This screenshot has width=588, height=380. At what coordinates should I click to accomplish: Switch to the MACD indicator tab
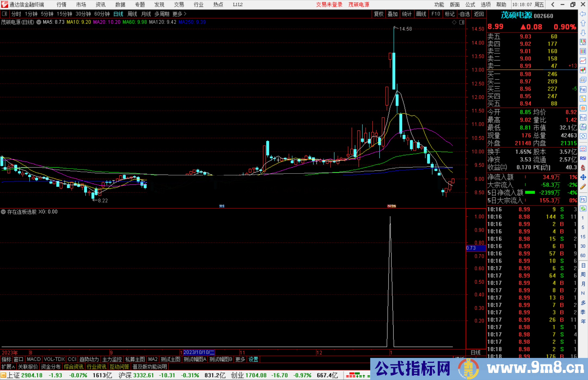[34, 359]
